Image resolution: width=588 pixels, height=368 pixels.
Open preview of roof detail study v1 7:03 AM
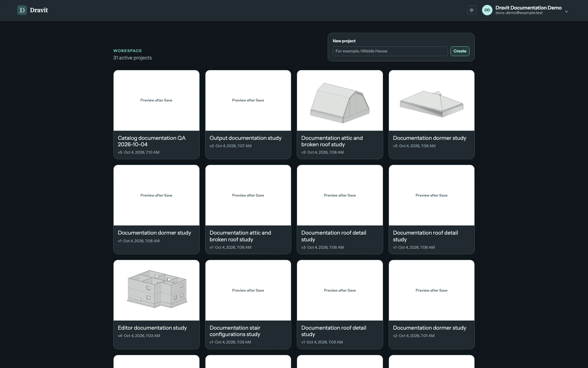coord(340,290)
